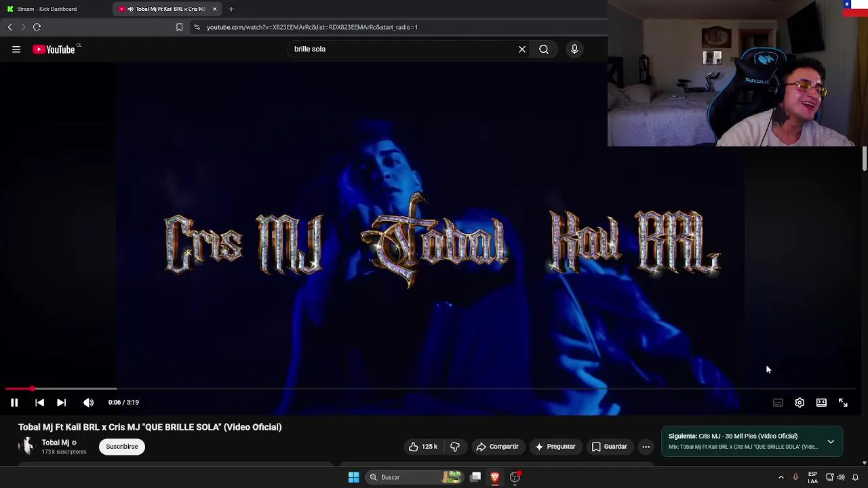868x488 pixels.
Task: Click the 173 k suscriptores count
Action: point(64,452)
